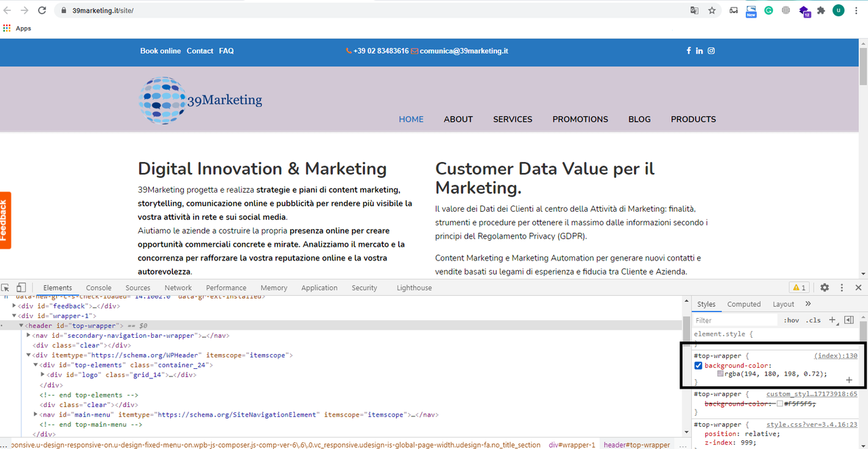Click the browser forward arrow

tap(24, 11)
